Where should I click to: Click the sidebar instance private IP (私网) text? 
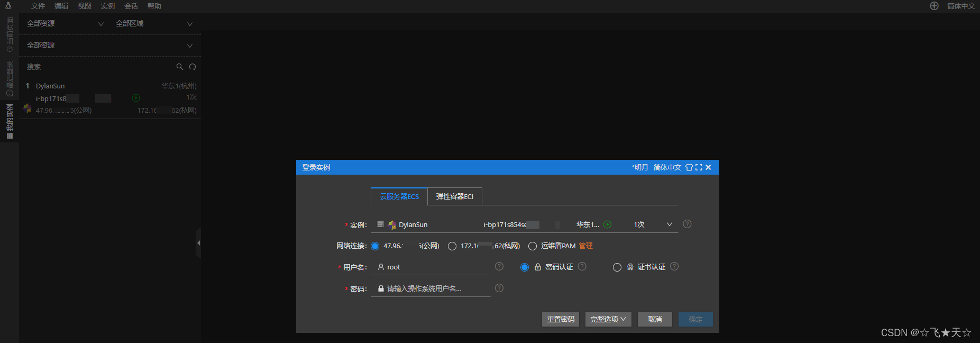167,111
